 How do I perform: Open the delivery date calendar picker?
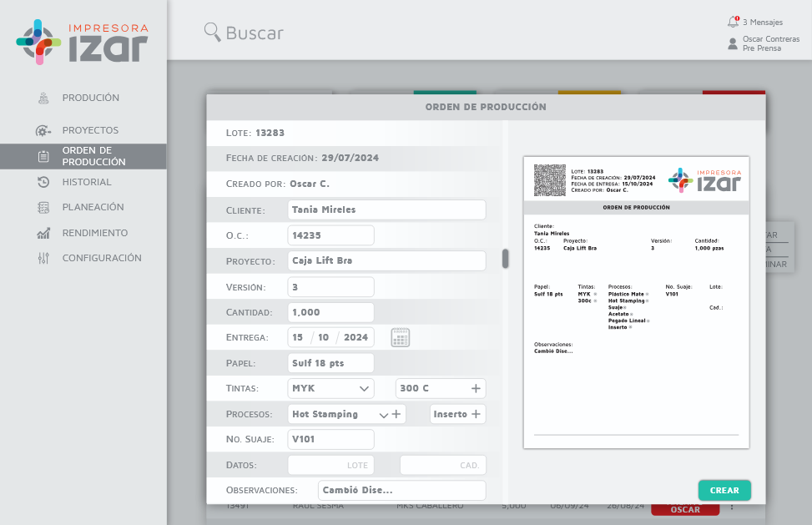click(400, 338)
